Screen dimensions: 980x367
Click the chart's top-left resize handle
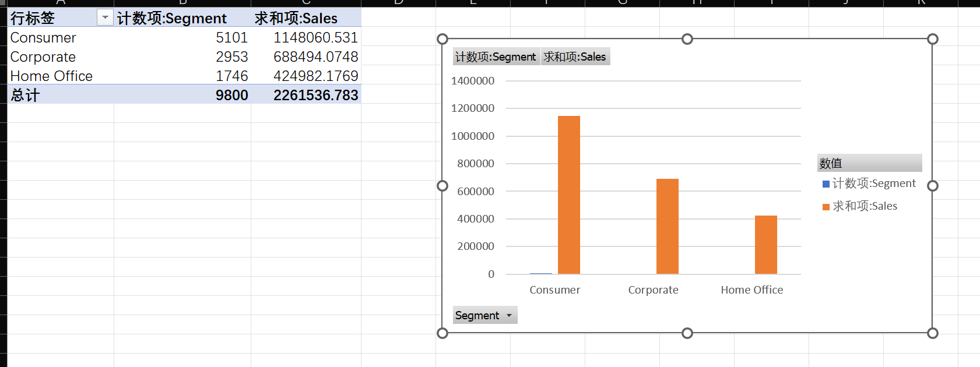[x=442, y=39]
